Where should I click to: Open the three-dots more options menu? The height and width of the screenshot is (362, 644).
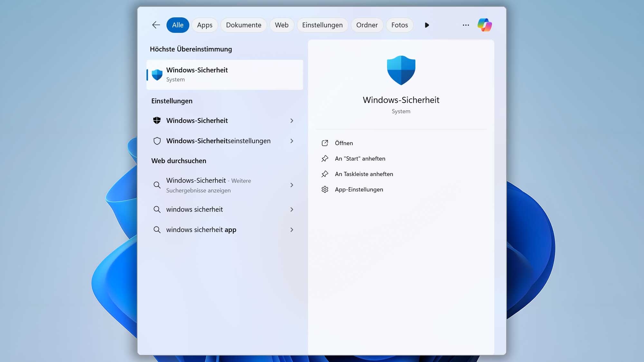pos(466,25)
